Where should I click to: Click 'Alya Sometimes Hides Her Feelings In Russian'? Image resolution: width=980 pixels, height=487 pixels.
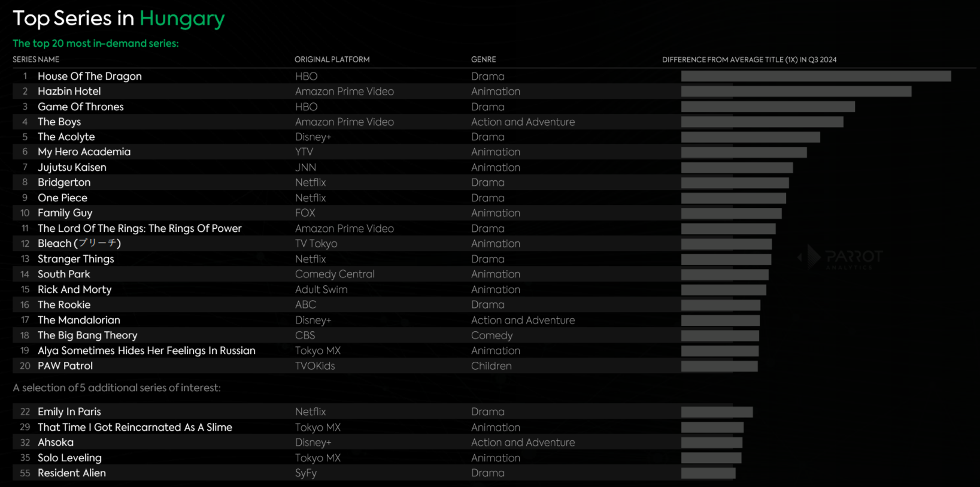coord(147,350)
